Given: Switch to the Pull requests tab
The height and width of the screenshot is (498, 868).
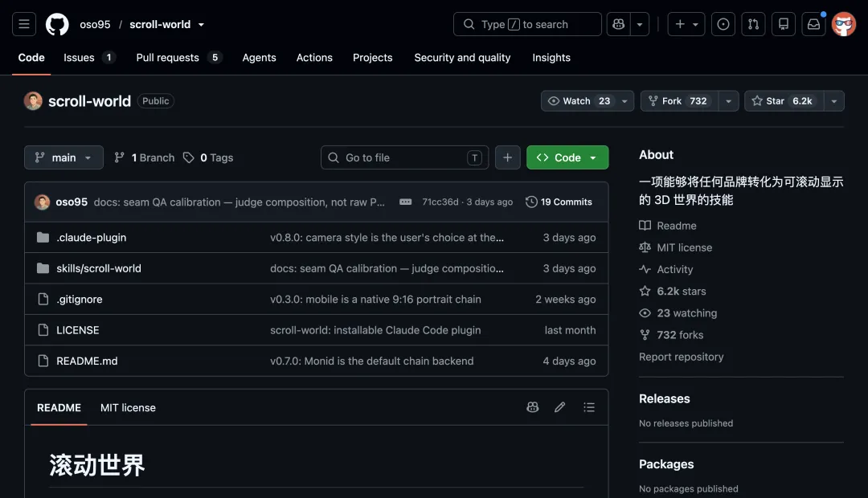Looking at the screenshot, I should tap(178, 58).
